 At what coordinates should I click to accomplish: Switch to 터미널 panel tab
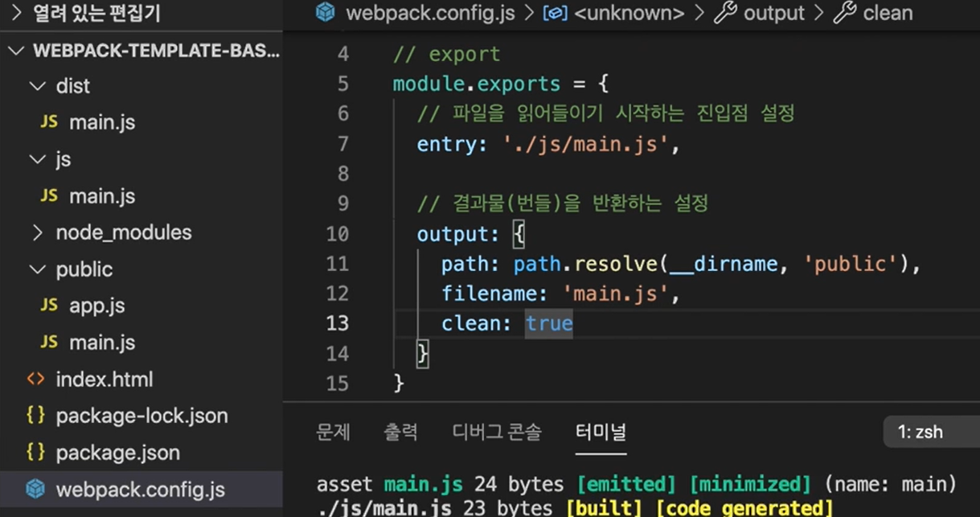tap(601, 432)
